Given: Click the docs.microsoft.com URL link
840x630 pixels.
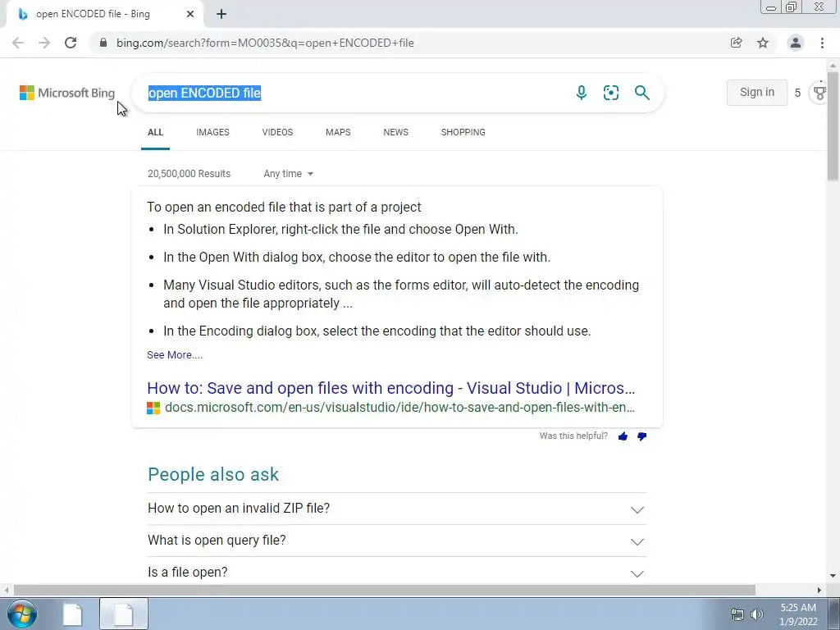Looking at the screenshot, I should (399, 407).
